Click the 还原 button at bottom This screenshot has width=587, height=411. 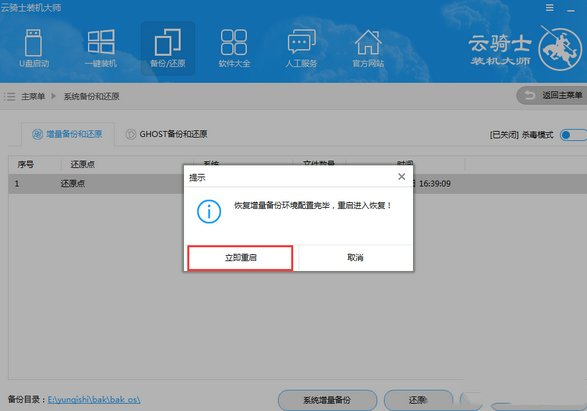(418, 400)
